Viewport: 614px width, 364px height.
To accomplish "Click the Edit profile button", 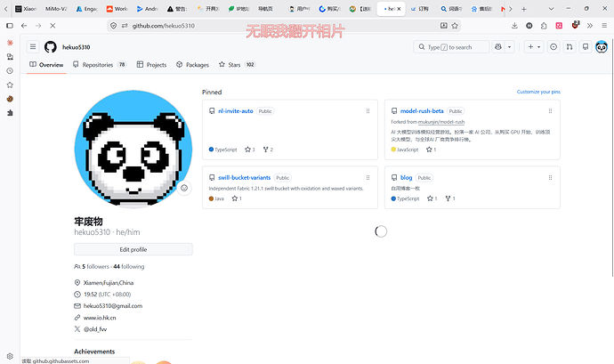I will pos(133,249).
